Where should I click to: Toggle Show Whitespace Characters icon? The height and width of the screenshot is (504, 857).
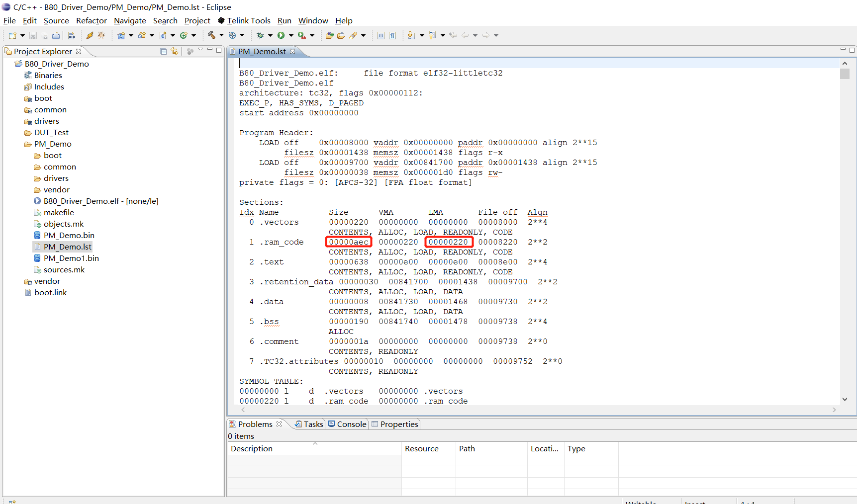[392, 35]
